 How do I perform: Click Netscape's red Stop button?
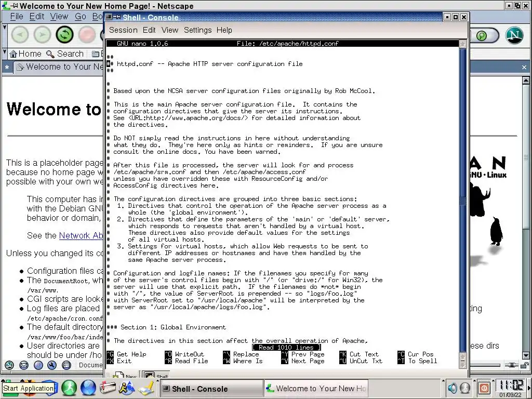coord(87,34)
